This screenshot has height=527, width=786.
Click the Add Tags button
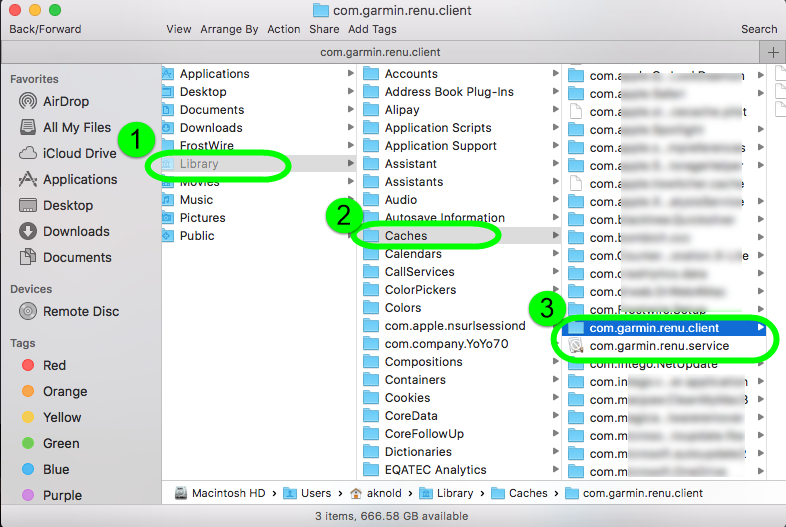pyautogui.click(x=372, y=29)
